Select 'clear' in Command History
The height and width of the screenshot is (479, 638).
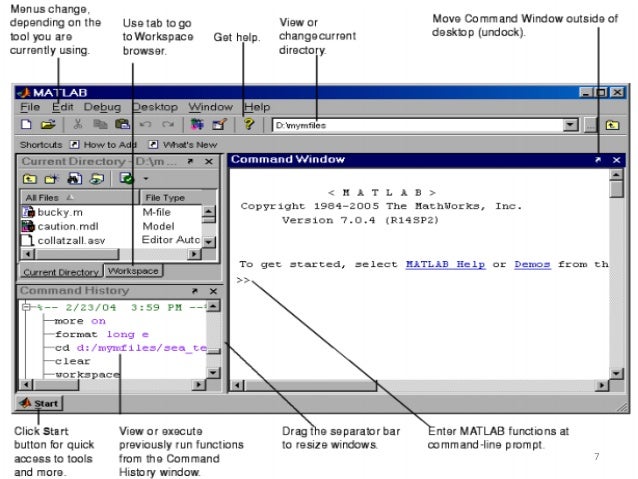pyautogui.click(x=72, y=361)
